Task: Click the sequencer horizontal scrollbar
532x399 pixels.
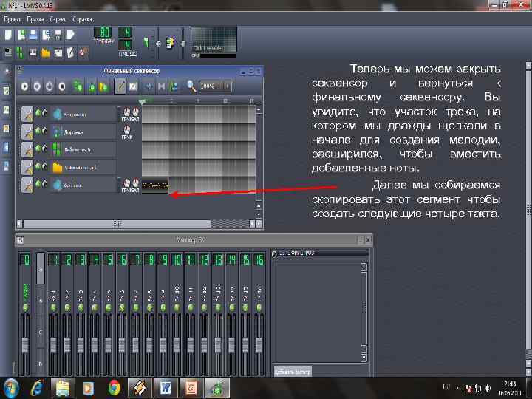Action: point(117,224)
